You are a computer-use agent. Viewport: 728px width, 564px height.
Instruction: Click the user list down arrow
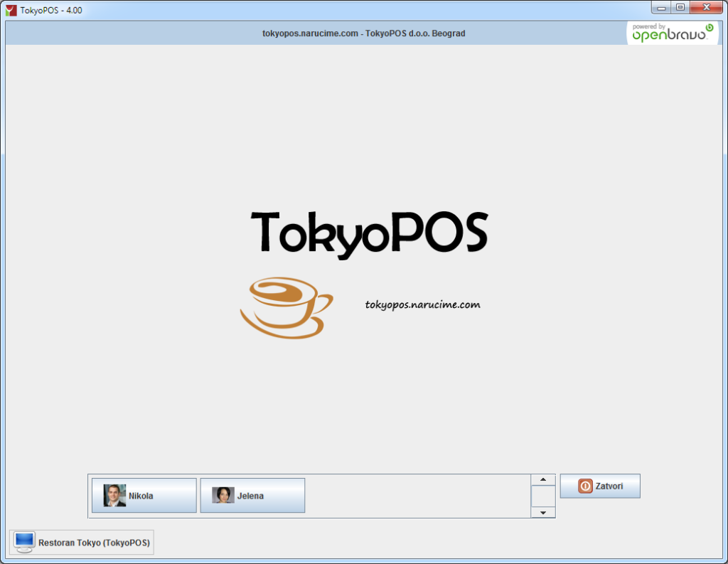point(542,512)
